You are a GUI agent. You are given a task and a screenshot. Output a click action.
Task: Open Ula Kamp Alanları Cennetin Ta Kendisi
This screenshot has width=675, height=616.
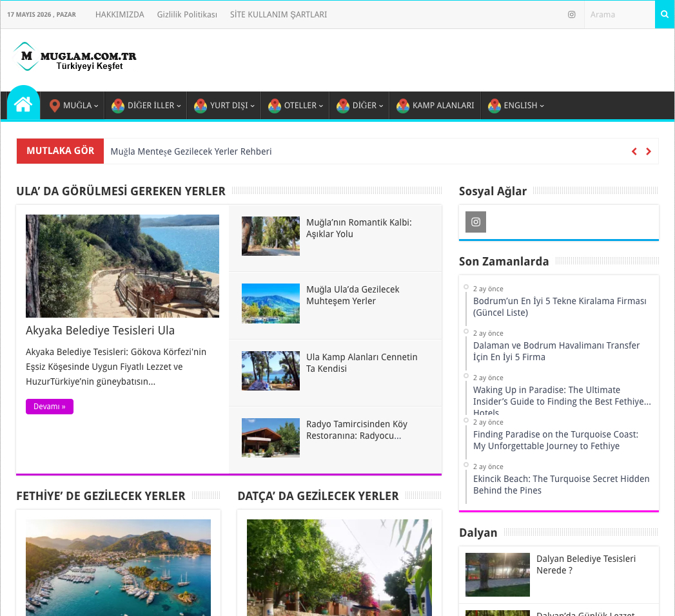pyautogui.click(x=362, y=363)
